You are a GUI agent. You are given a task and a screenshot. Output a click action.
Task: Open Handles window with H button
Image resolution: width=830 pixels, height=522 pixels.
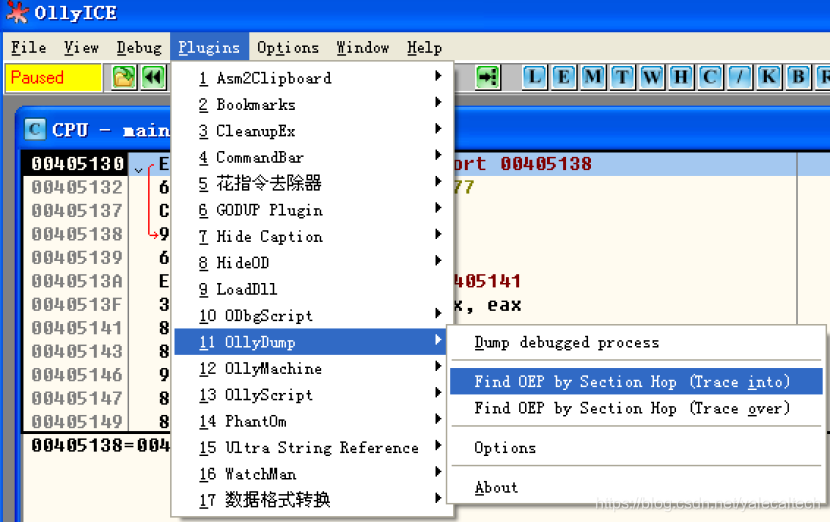click(681, 78)
